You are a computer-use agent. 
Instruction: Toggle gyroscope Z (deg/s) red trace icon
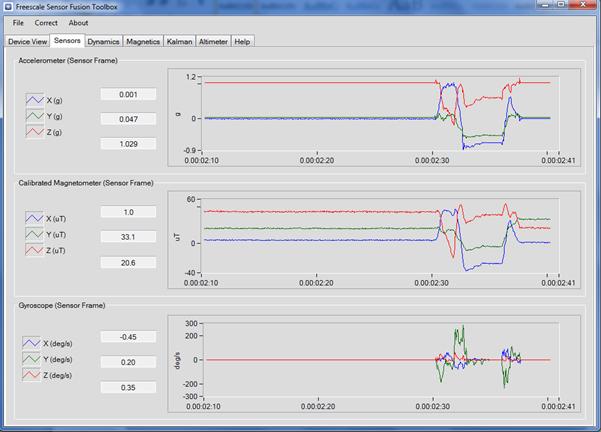pyautogui.click(x=31, y=375)
